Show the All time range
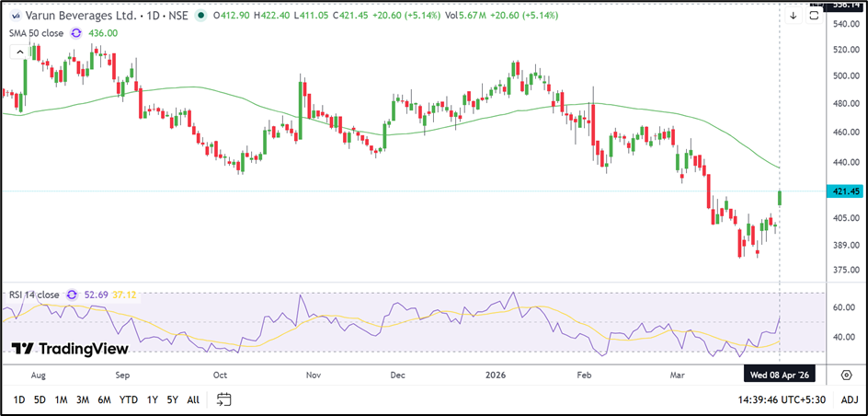The height and width of the screenshot is (416, 868). click(x=192, y=399)
